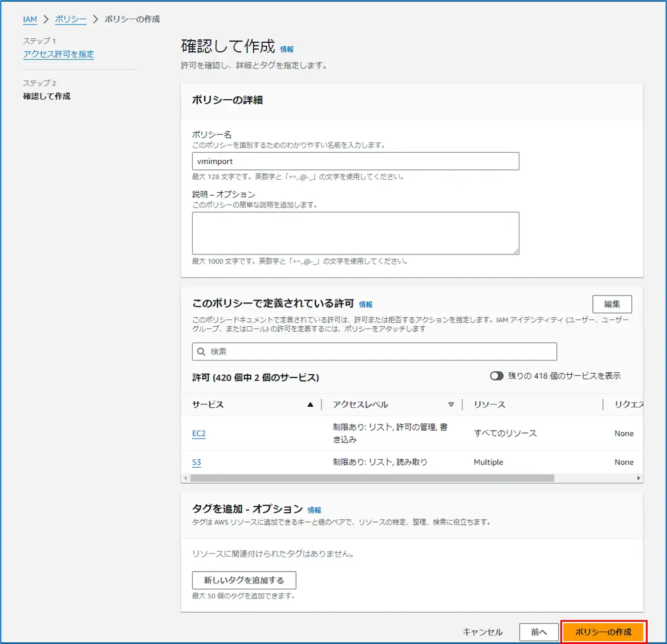Click the horizontal scrollbar left arrow
This screenshot has width=667, height=644.
(185, 478)
